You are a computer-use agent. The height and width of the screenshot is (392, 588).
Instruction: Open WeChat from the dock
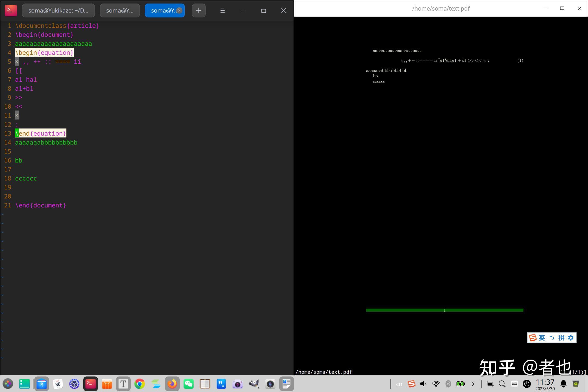189,384
